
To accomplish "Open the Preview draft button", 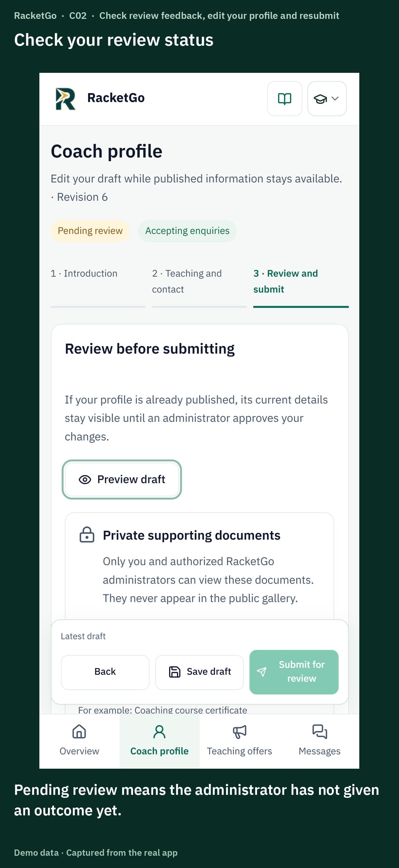I will click(122, 479).
